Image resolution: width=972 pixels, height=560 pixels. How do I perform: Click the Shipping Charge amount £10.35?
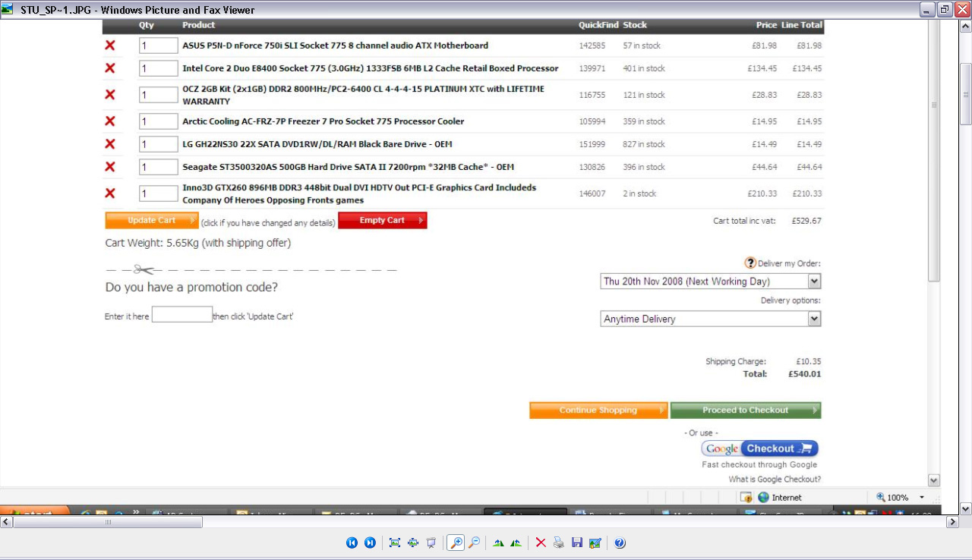tap(809, 362)
